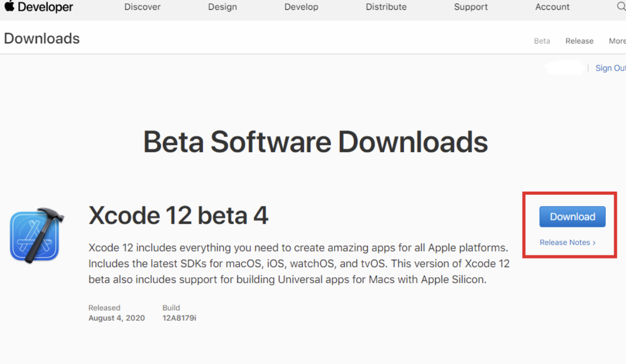The image size is (626, 364).
Task: Download Xcode 12 beta 4
Action: (572, 216)
